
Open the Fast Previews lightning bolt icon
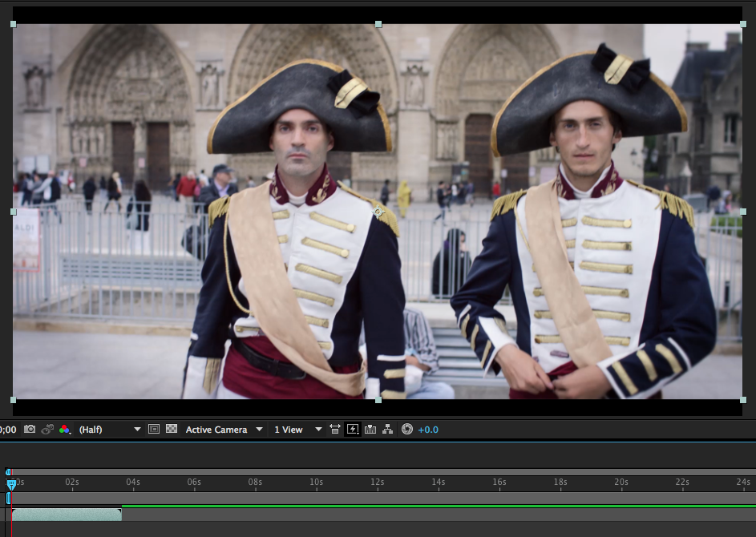point(353,429)
